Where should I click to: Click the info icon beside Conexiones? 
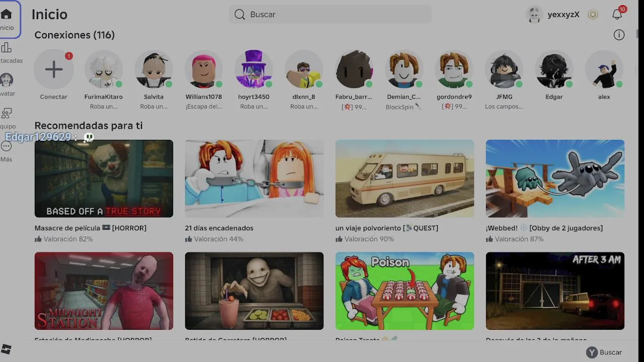619,35
